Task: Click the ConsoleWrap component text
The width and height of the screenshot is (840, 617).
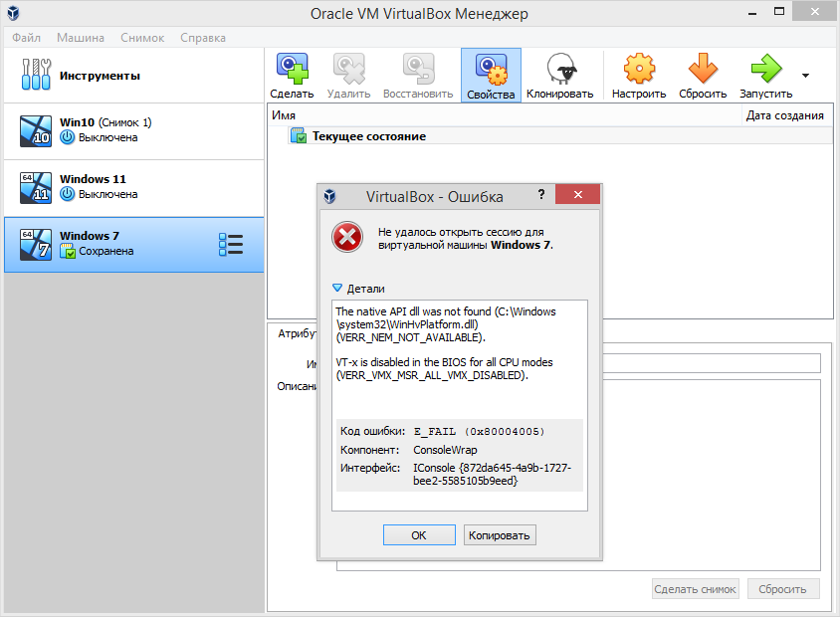Action: click(x=445, y=450)
